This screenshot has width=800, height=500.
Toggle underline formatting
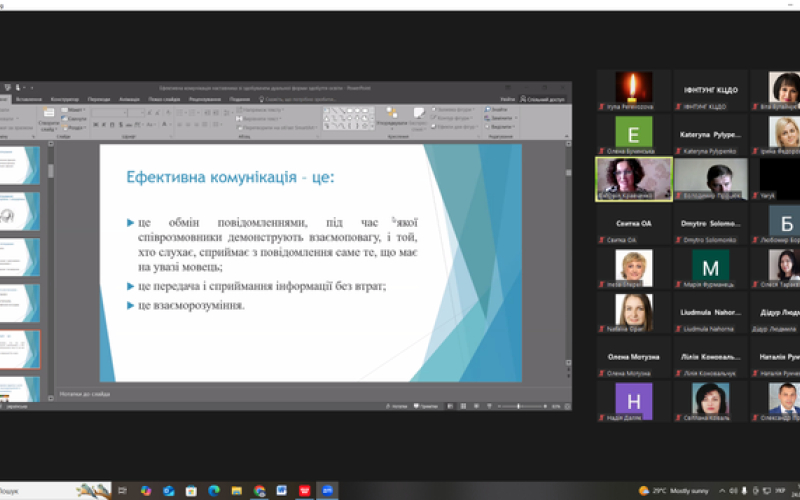112,124
